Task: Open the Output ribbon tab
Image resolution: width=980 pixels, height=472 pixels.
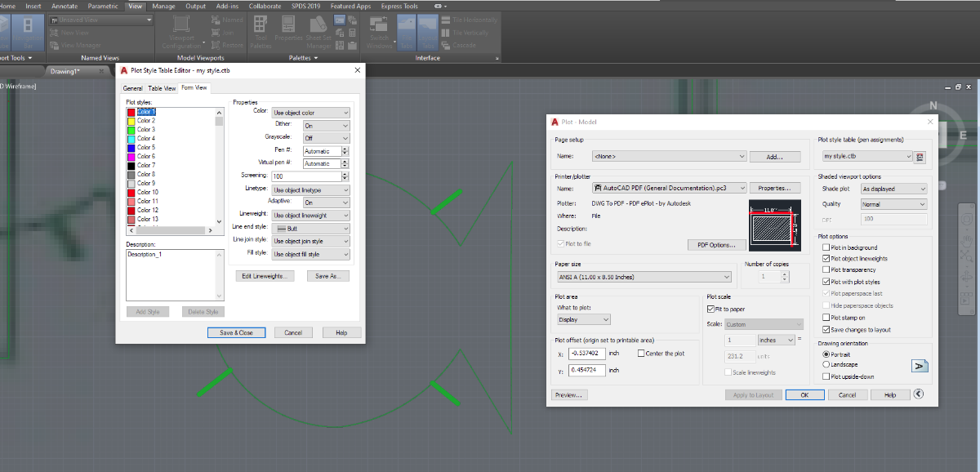Action: 195,6
